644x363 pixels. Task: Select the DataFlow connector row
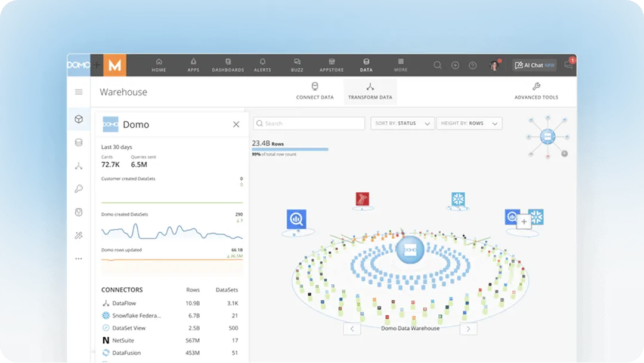pyautogui.click(x=170, y=303)
